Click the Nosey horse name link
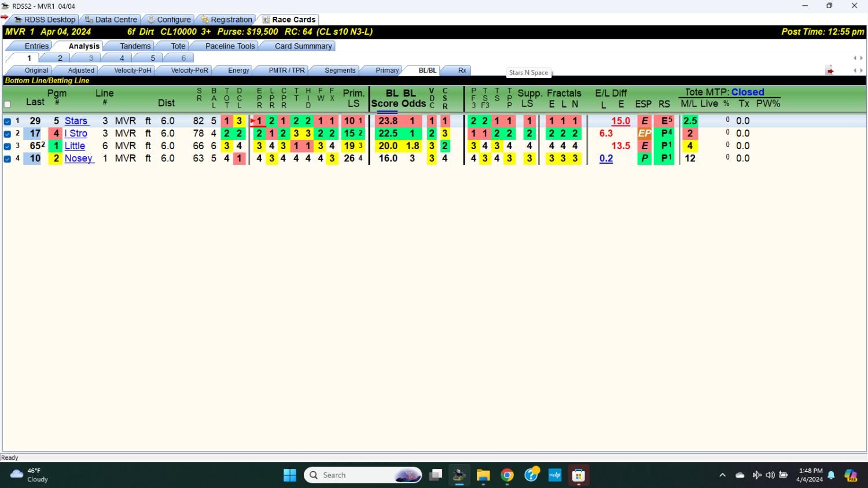Image resolution: width=868 pixels, height=488 pixels. [78, 158]
